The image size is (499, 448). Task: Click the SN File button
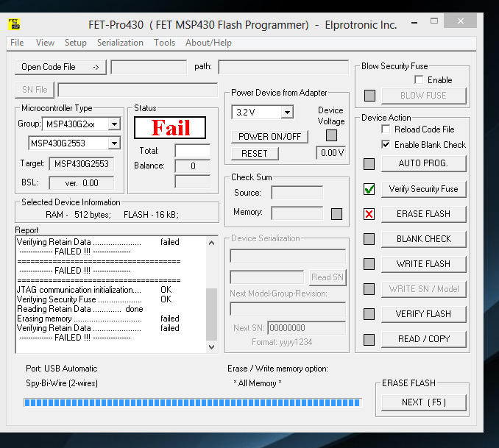(35, 90)
